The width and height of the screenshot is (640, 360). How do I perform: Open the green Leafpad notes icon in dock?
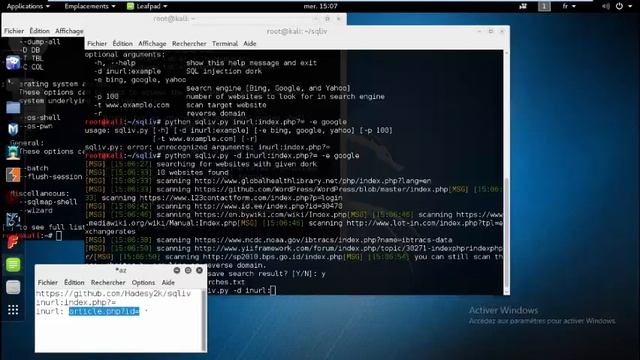point(13,264)
